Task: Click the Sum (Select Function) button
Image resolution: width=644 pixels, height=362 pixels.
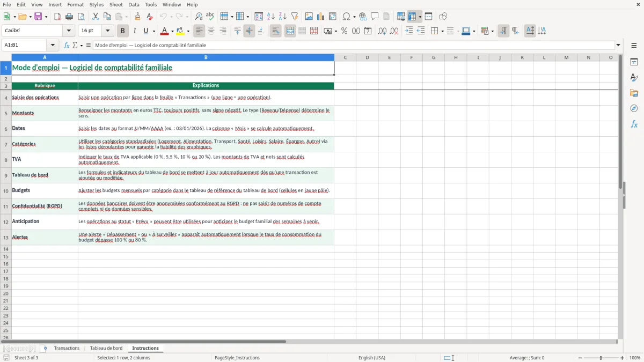Action: point(75,46)
